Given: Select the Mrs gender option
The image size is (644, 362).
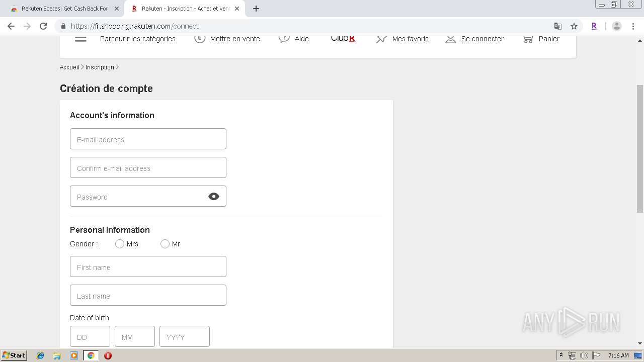Looking at the screenshot, I should (120, 244).
